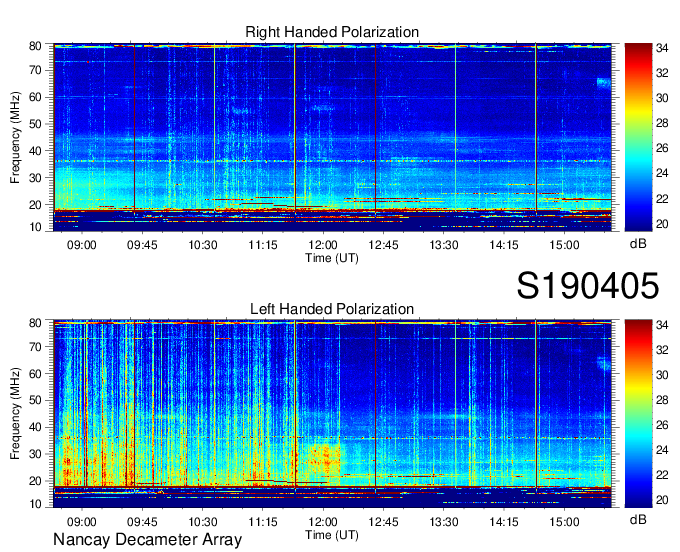Click the 34 value on top color bar scale
The width and height of the screenshot is (680, 552).
point(662,48)
